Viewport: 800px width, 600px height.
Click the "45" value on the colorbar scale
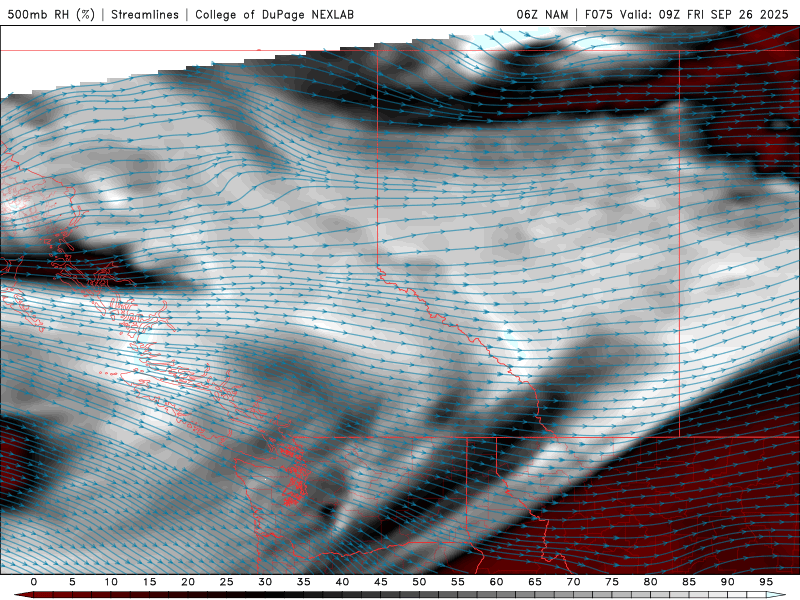[x=381, y=582]
